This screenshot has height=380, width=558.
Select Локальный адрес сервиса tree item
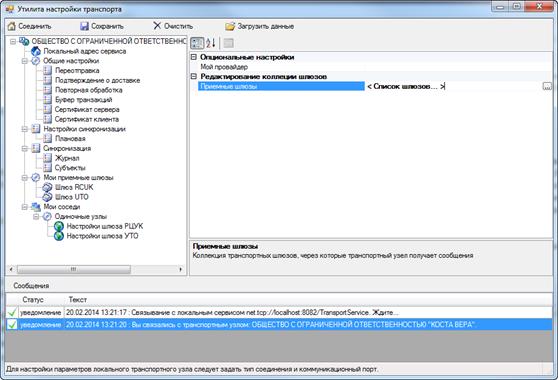[x=85, y=51]
